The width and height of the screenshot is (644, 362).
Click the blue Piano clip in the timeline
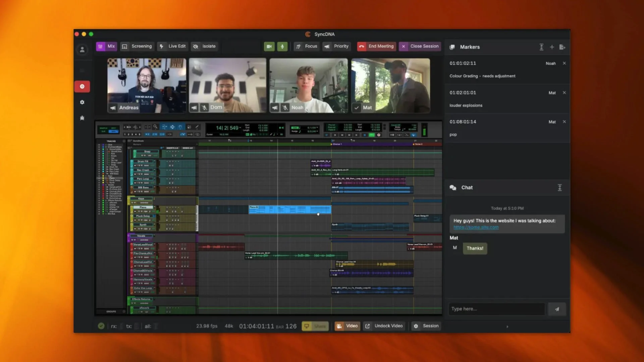(x=290, y=210)
